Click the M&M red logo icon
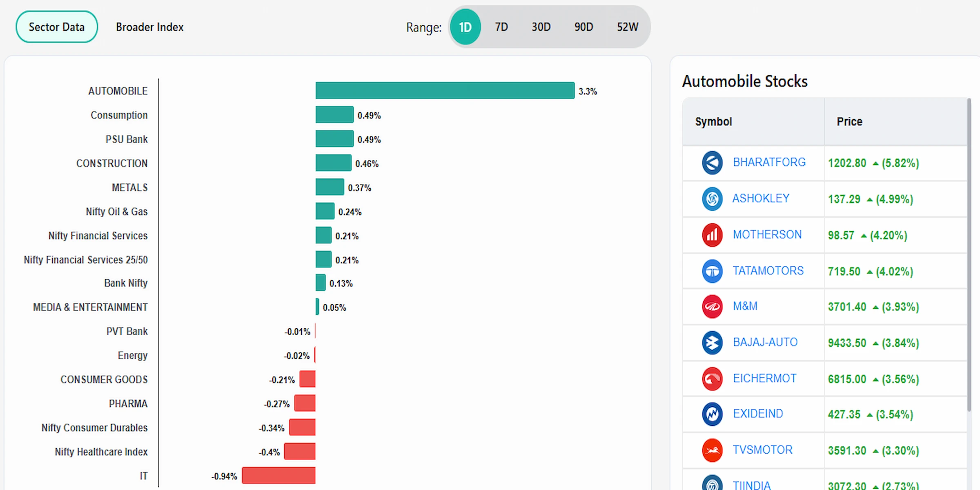 [x=712, y=307]
